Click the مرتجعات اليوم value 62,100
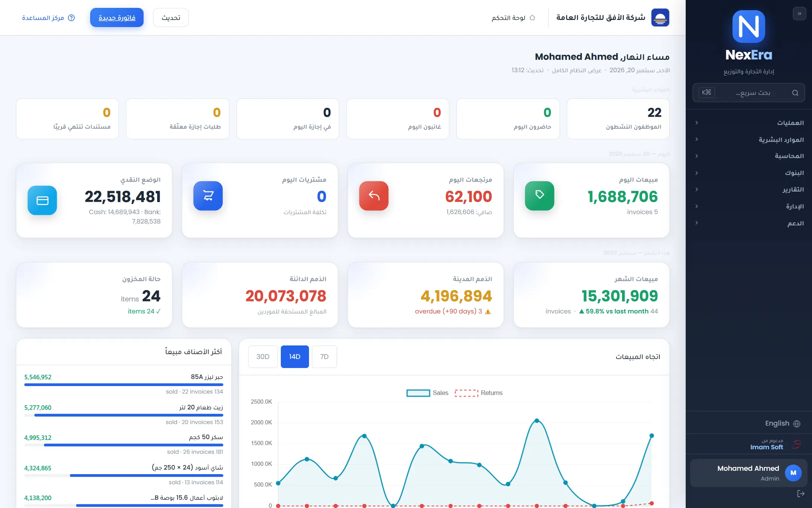 tap(468, 197)
